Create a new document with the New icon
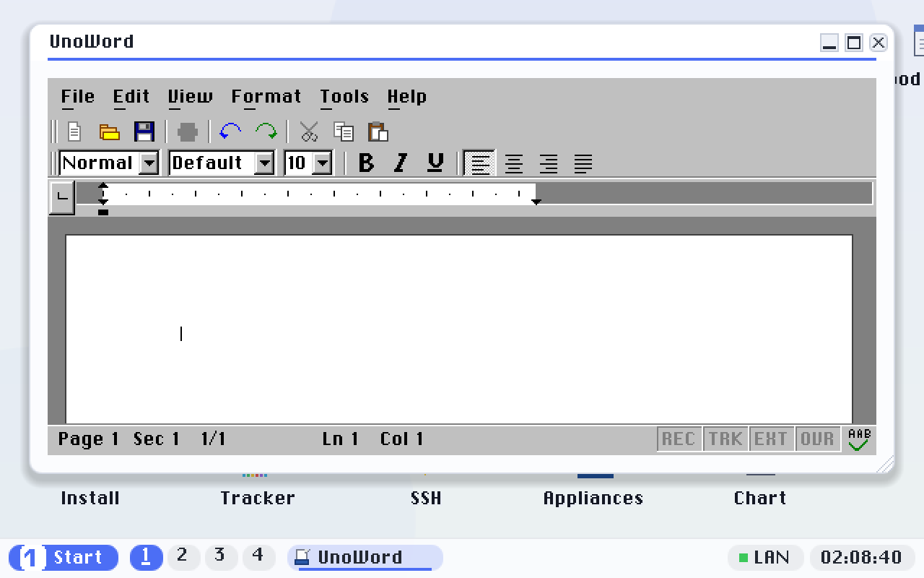The width and height of the screenshot is (924, 578). coord(74,132)
